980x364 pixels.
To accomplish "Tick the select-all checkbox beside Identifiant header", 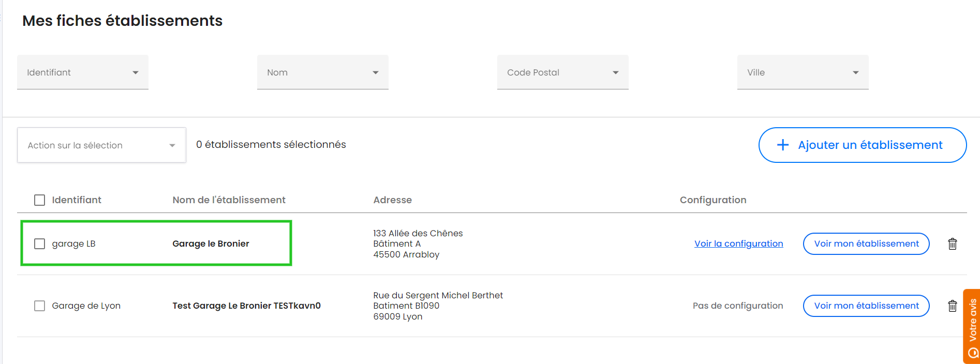I will (39, 200).
